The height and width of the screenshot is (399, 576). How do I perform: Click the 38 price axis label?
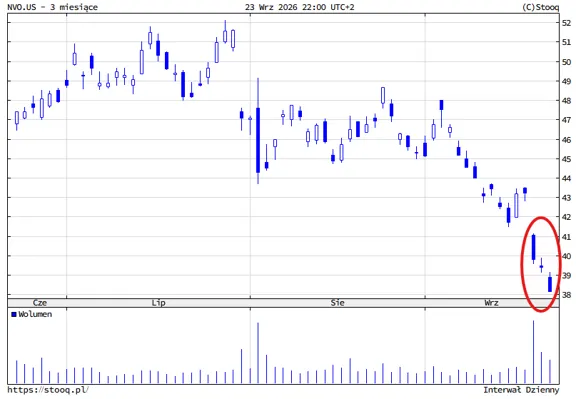coord(566,295)
